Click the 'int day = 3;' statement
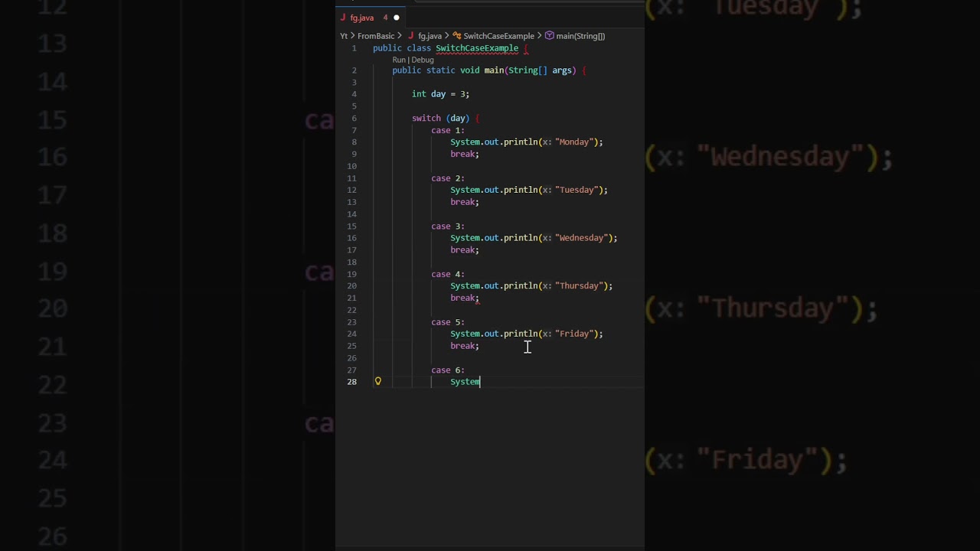 coord(440,94)
